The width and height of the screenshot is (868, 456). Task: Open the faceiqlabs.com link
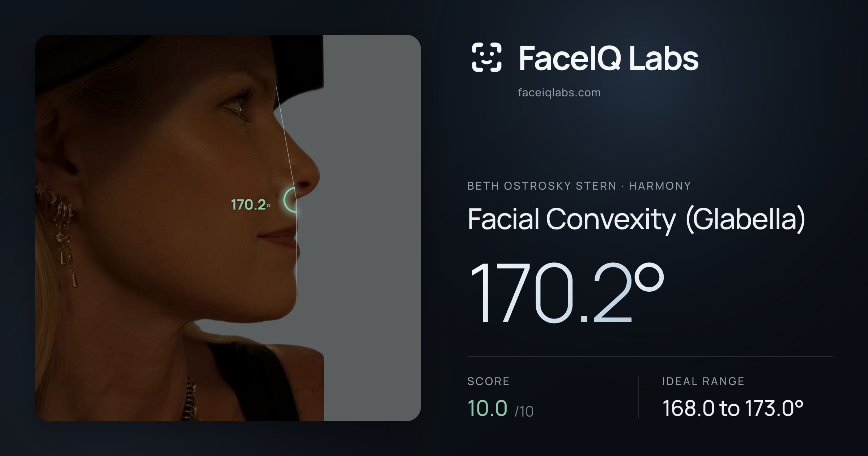tap(559, 93)
